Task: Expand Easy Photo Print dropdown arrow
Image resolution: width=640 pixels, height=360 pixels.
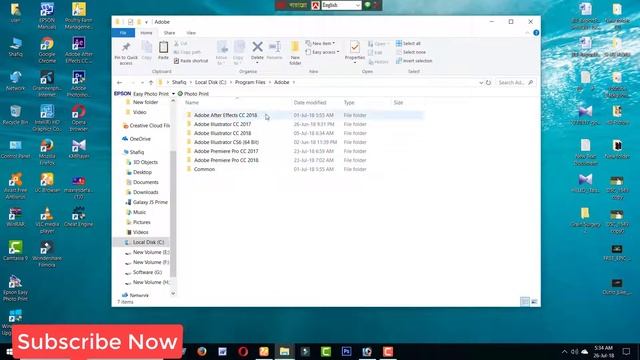Action: click(x=173, y=94)
